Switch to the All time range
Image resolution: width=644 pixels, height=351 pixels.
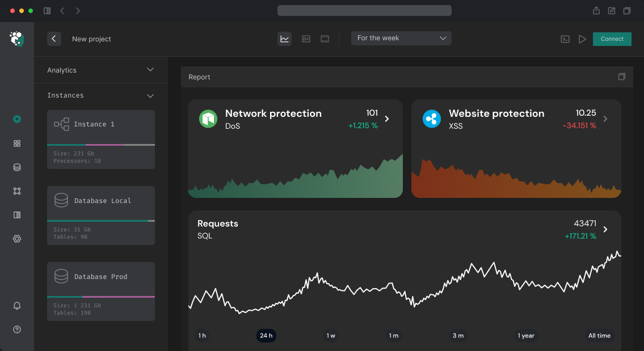[x=599, y=336]
